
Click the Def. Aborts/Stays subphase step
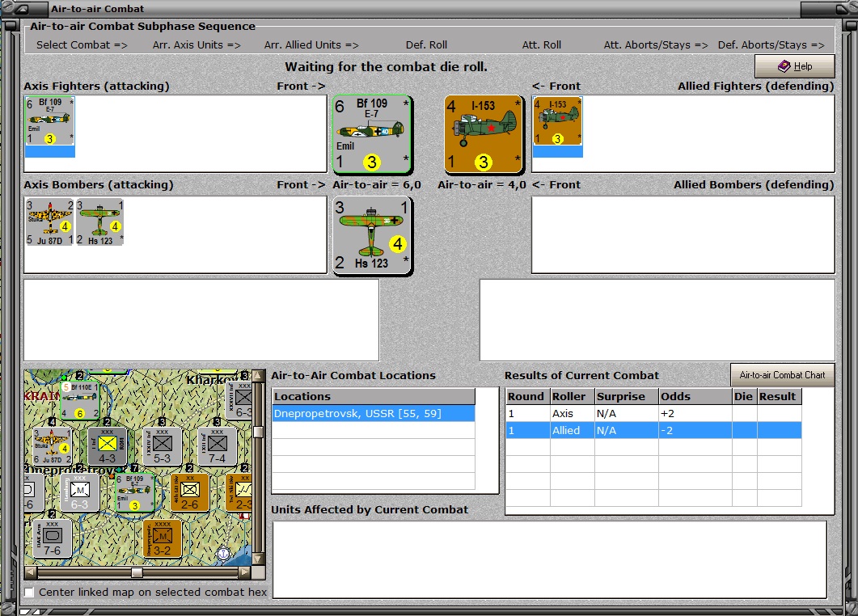[x=771, y=44]
